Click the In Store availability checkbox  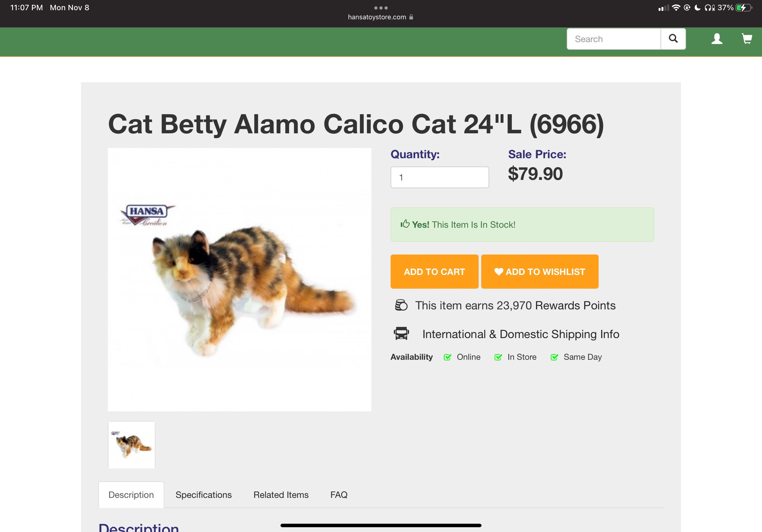(498, 357)
